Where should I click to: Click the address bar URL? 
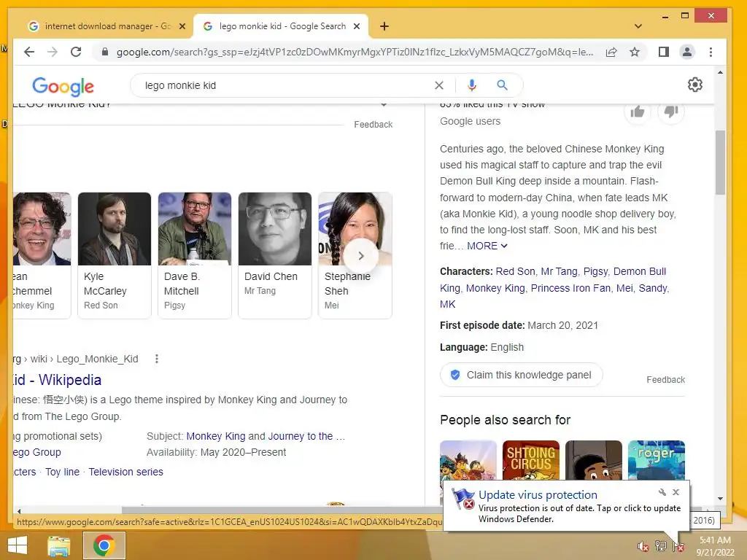pos(355,52)
